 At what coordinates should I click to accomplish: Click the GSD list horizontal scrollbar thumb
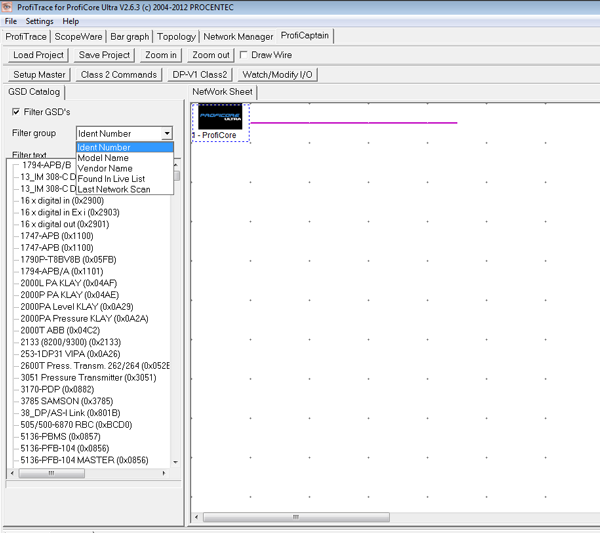tap(52, 473)
